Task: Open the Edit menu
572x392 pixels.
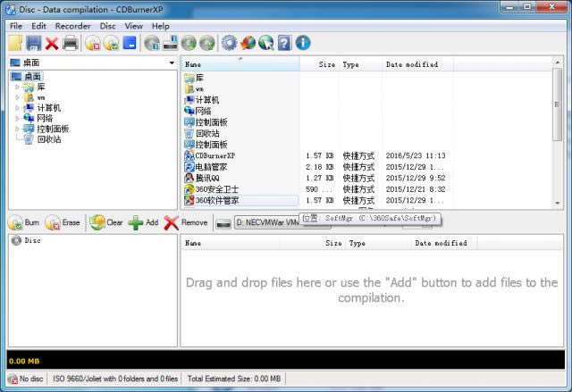Action: point(38,26)
